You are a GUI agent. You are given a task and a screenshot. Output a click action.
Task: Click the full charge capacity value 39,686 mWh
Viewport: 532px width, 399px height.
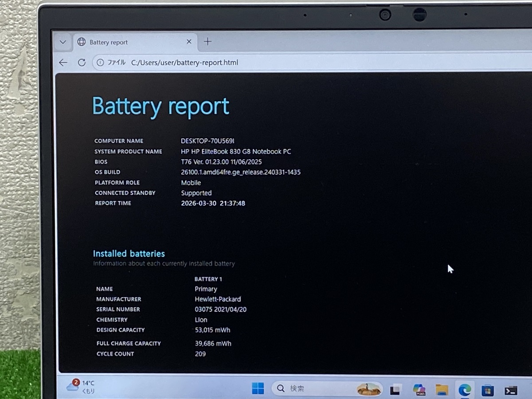pos(213,344)
